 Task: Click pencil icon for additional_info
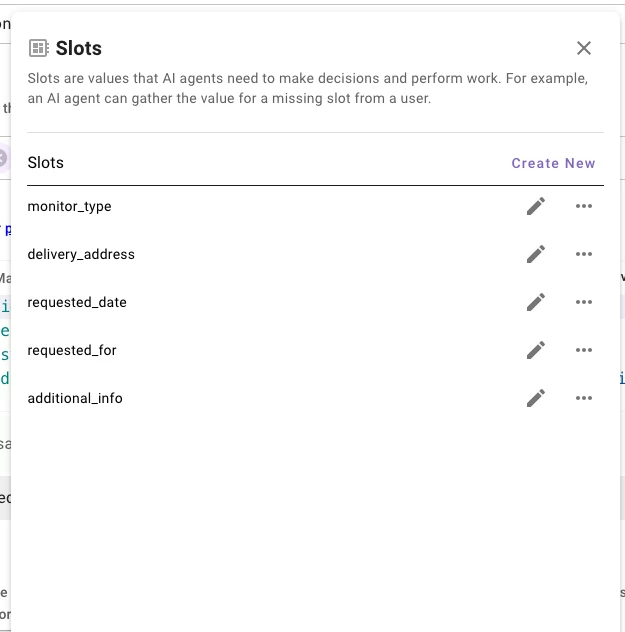[536, 398]
